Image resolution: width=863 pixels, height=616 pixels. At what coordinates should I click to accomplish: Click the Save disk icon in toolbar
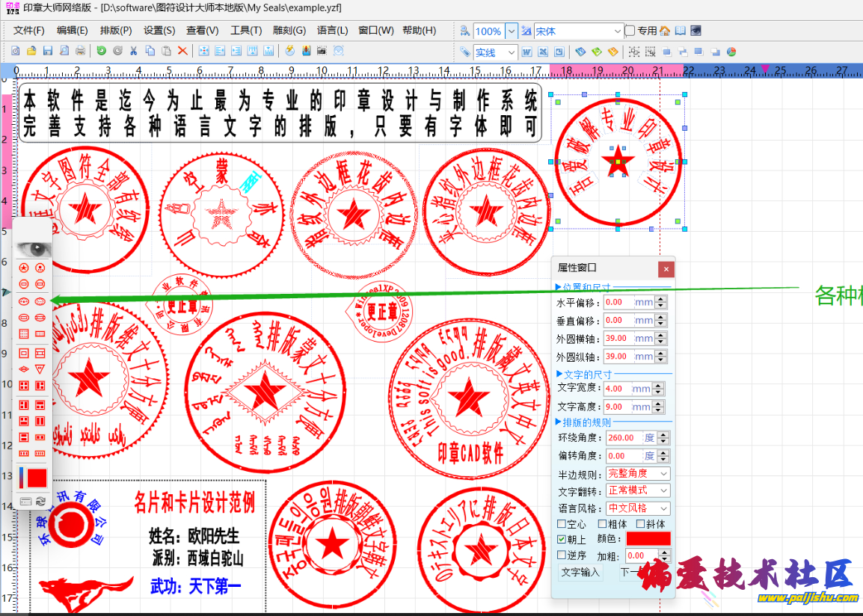[48, 52]
